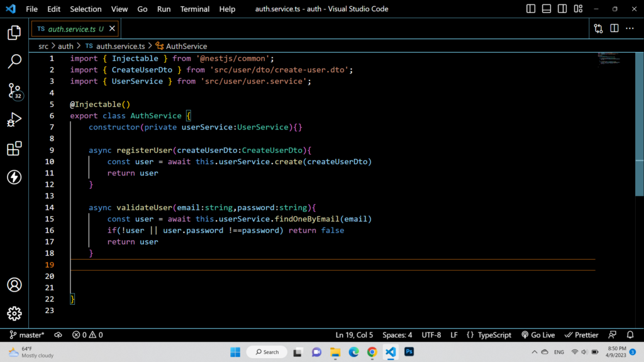Expand the auth folder breadcrumb
The image size is (644, 362).
[x=65, y=47]
